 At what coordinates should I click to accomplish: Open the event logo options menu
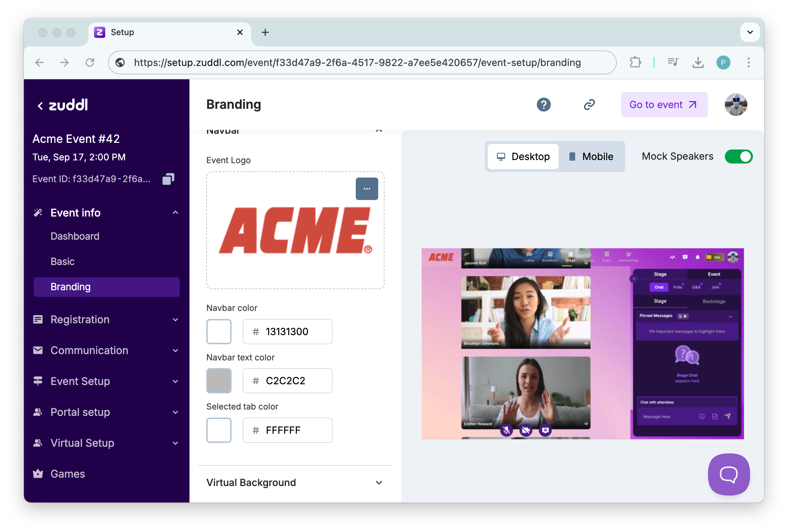click(x=367, y=189)
